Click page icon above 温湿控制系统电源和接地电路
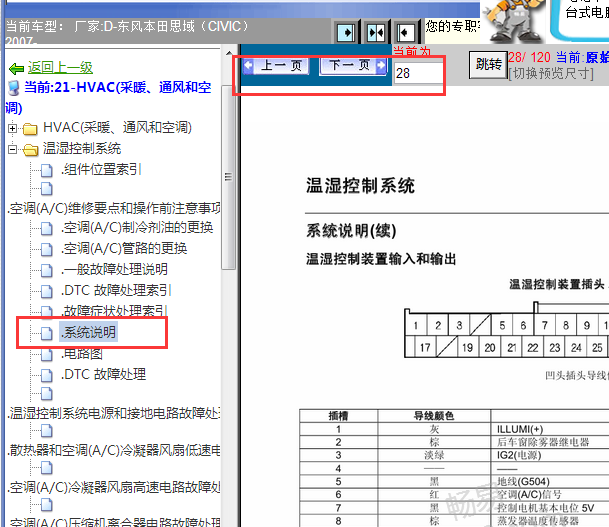The image size is (609, 527). pyautogui.click(x=47, y=394)
